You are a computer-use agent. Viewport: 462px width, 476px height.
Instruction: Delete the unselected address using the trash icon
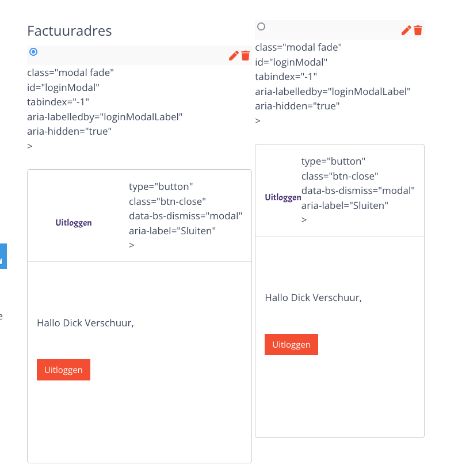(418, 30)
